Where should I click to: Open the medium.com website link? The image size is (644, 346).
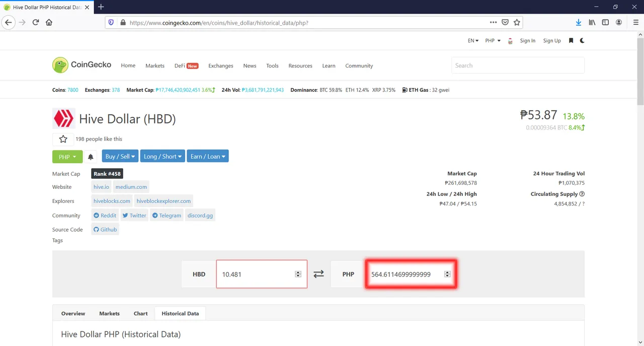click(x=131, y=187)
